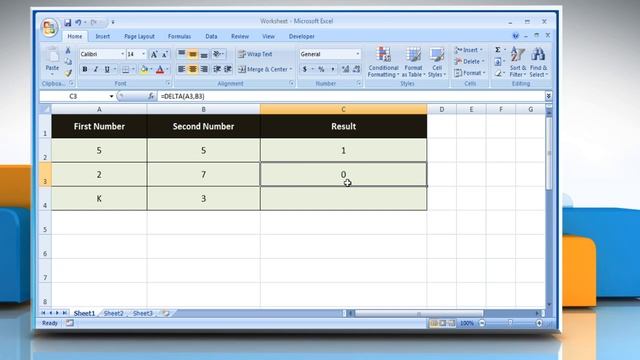Expand the formula bar
This screenshot has width=640, height=360.
(x=548, y=96)
